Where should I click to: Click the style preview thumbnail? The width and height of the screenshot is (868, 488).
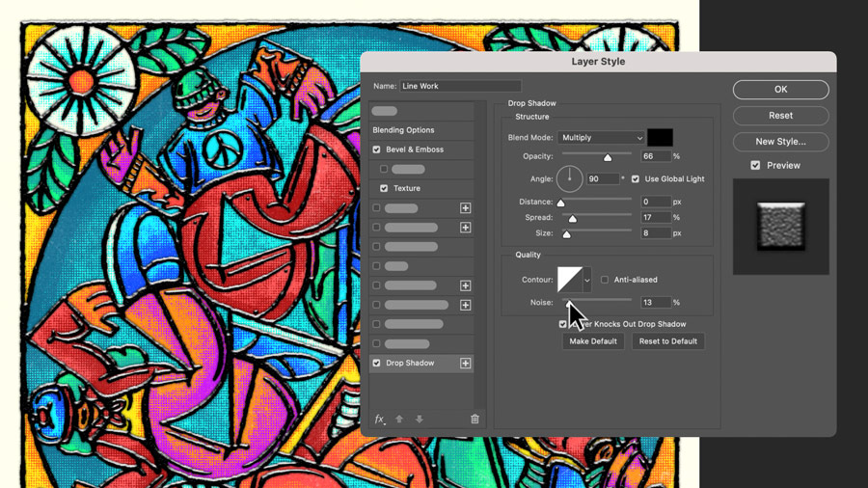coord(780,227)
